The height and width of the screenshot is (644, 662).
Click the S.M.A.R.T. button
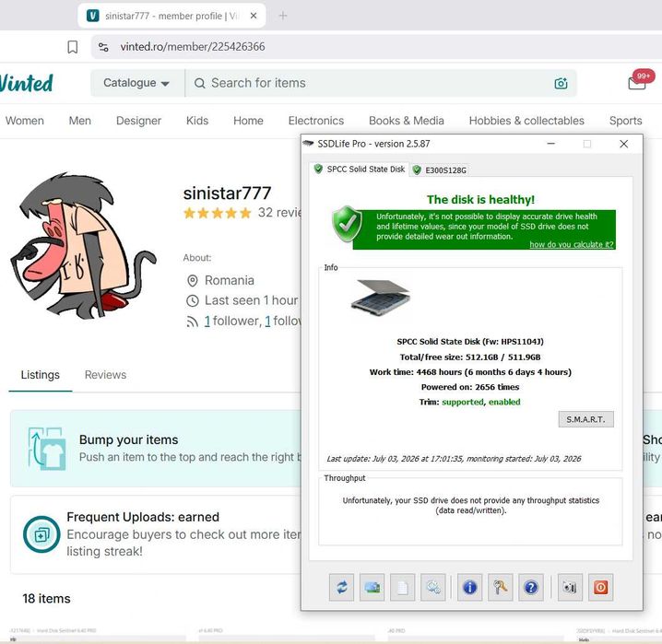(x=586, y=419)
